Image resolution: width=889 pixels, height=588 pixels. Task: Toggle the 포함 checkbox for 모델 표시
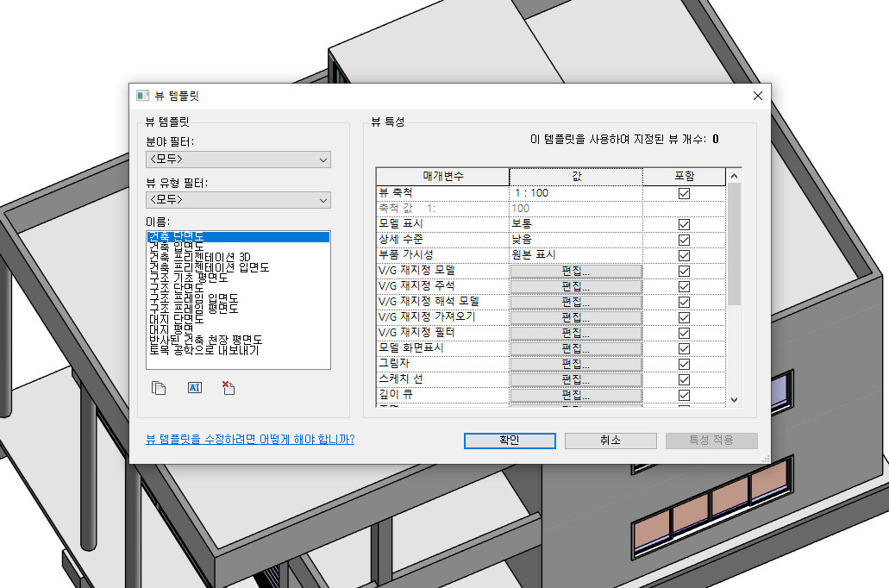pos(685,224)
